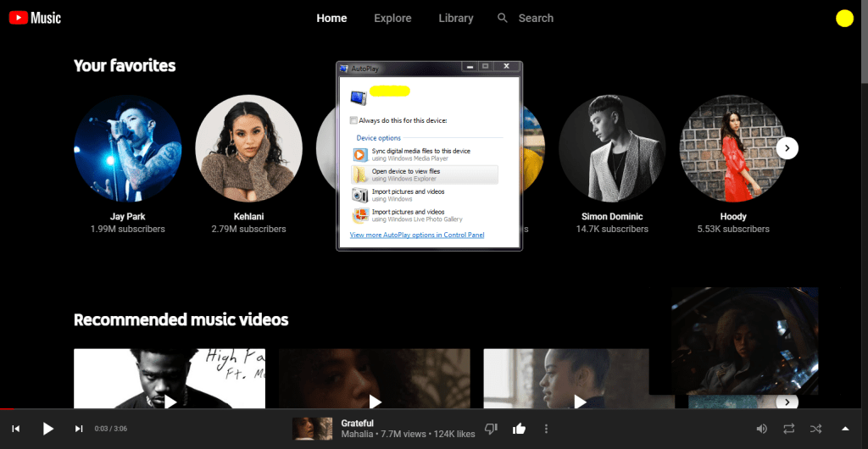This screenshot has width=868, height=449.
Task: Show more favorites with right arrow
Action: (787, 148)
